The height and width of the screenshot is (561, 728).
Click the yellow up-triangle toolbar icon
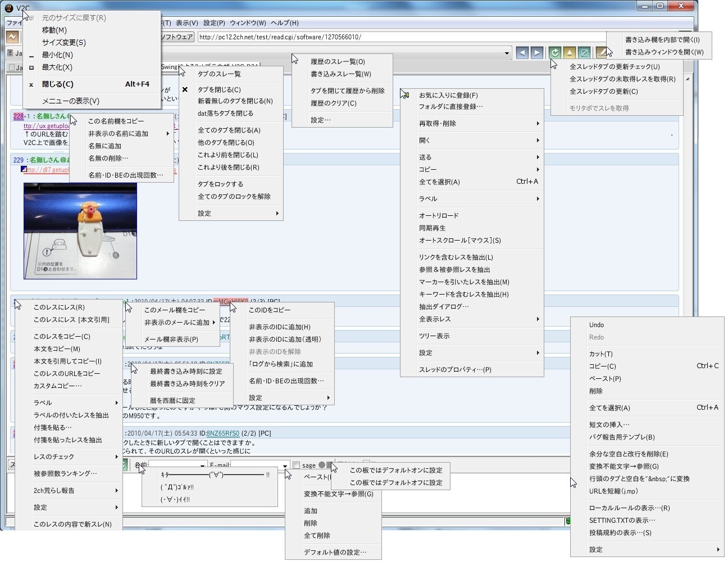570,53
